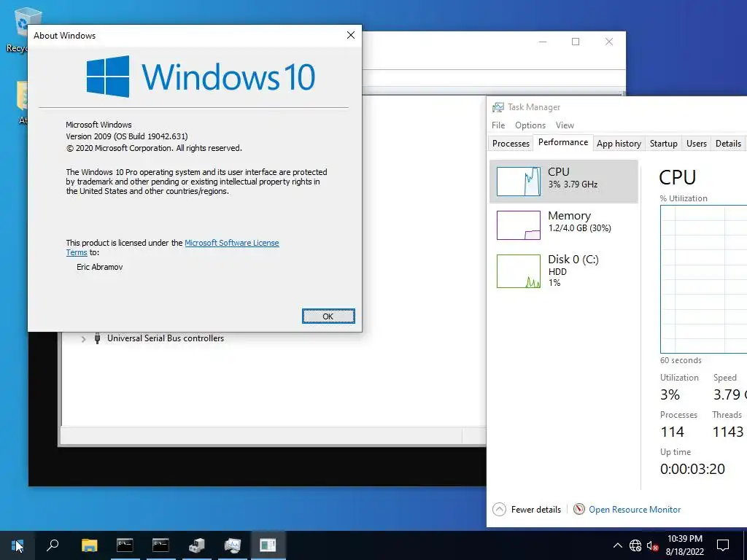This screenshot has width=747, height=560.
Task: Open the Windows Start menu
Action: click(x=18, y=545)
